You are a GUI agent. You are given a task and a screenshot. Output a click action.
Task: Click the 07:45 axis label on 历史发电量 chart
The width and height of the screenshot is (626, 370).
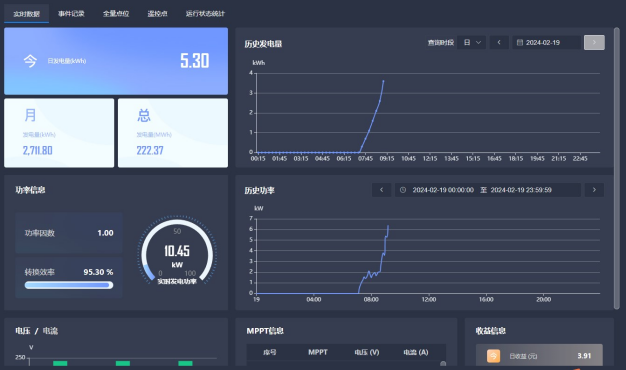(365, 159)
